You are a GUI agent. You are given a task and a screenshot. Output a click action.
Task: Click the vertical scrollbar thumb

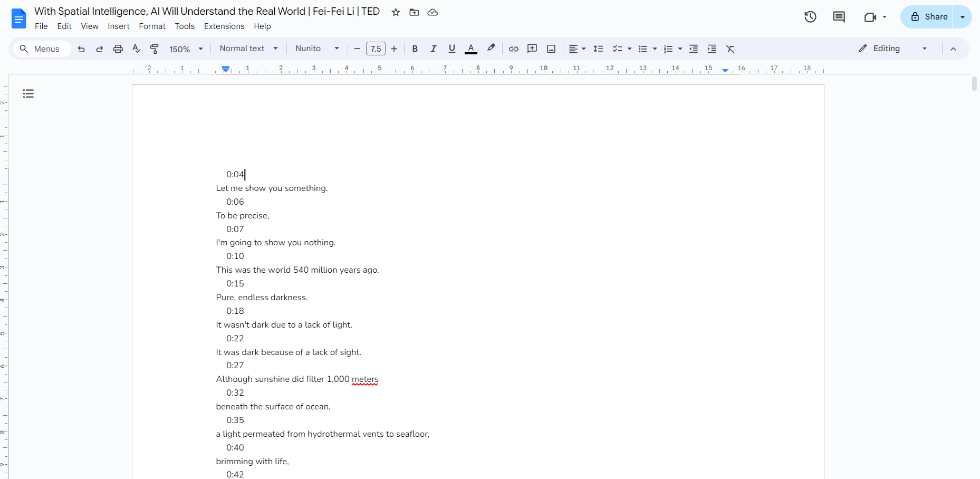click(974, 84)
